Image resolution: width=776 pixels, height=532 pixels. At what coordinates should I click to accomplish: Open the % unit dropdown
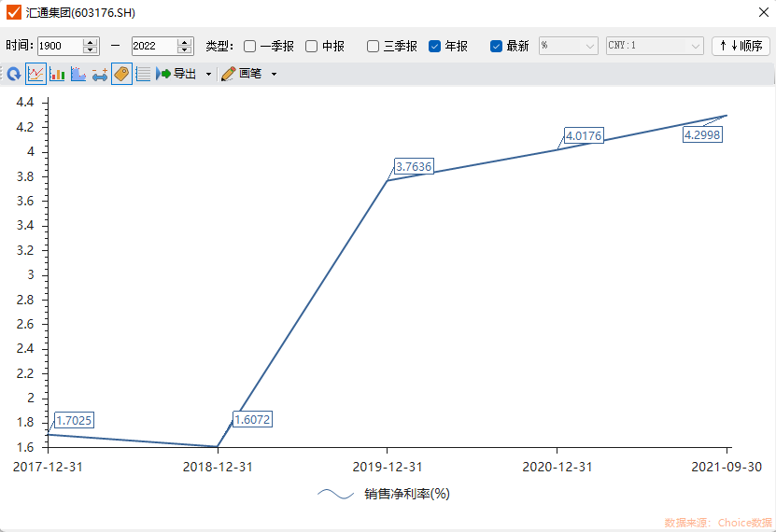click(568, 46)
